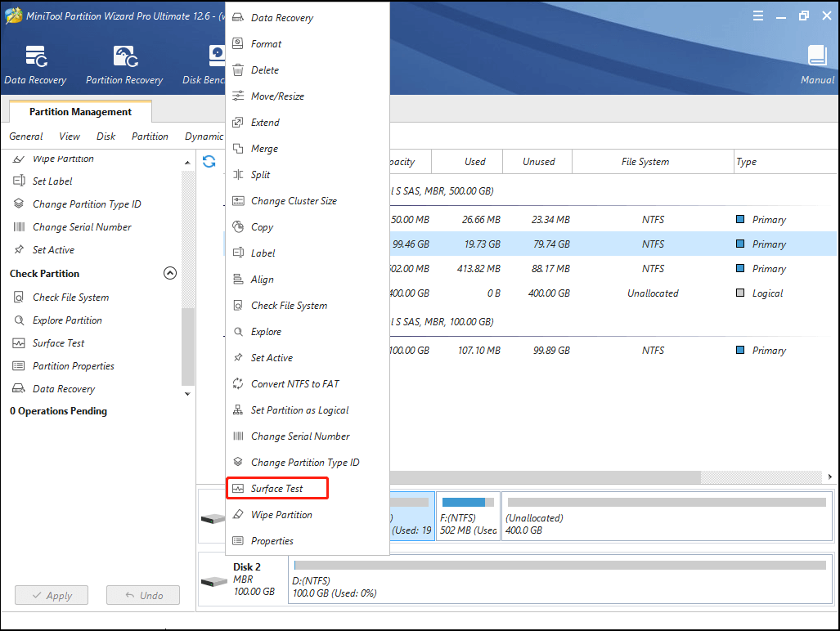Collapse the Check Partition section
840x631 pixels.
(170, 273)
